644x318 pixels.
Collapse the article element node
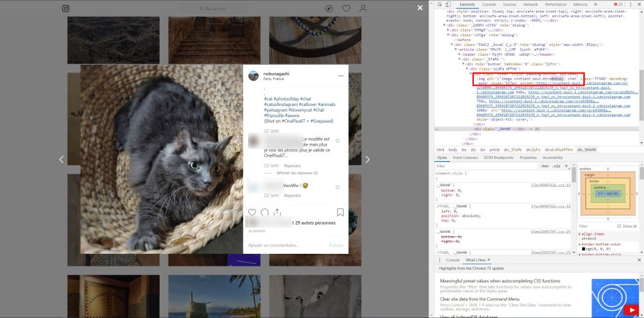pos(454,50)
